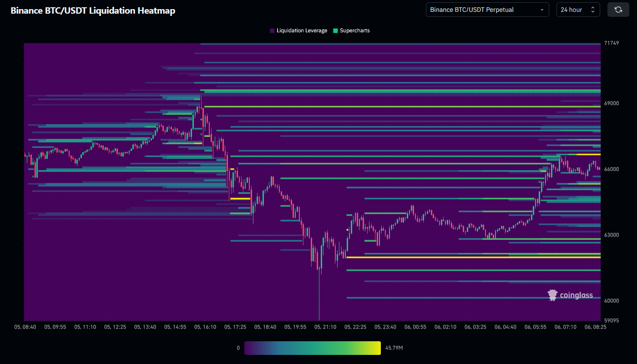637x364 pixels.
Task: Click the 06, 04:40 time axis label
Action: click(506, 327)
